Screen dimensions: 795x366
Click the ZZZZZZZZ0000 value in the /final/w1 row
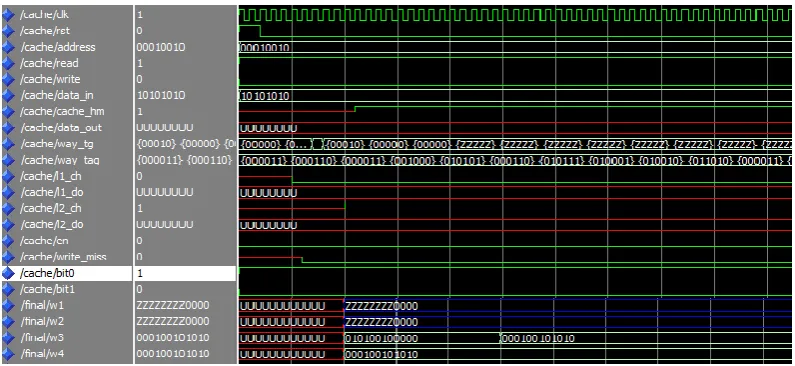point(172,306)
